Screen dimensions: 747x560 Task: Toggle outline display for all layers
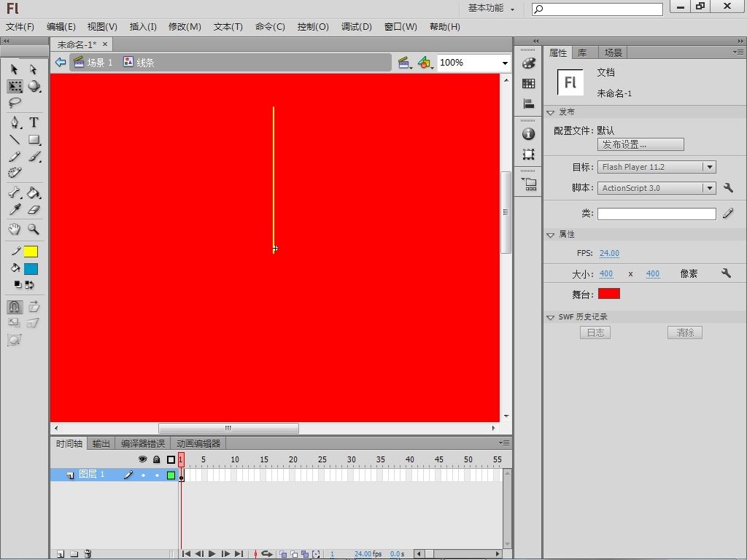click(x=171, y=459)
